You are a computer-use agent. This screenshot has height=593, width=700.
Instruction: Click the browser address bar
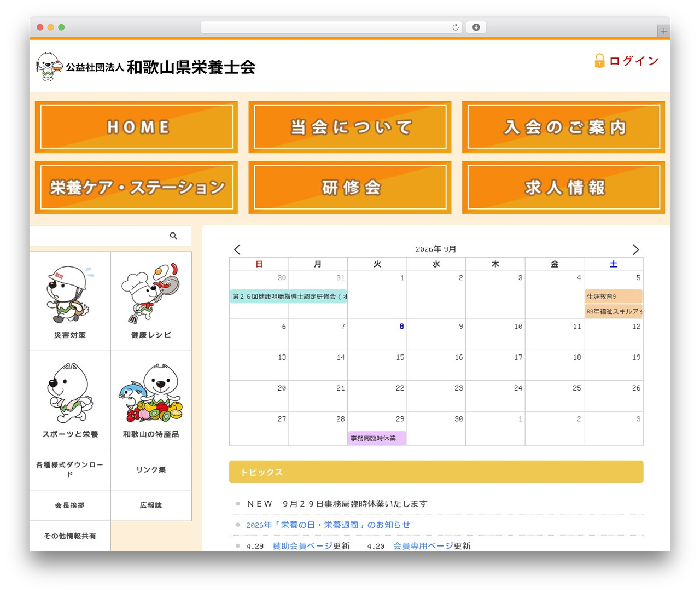click(331, 27)
